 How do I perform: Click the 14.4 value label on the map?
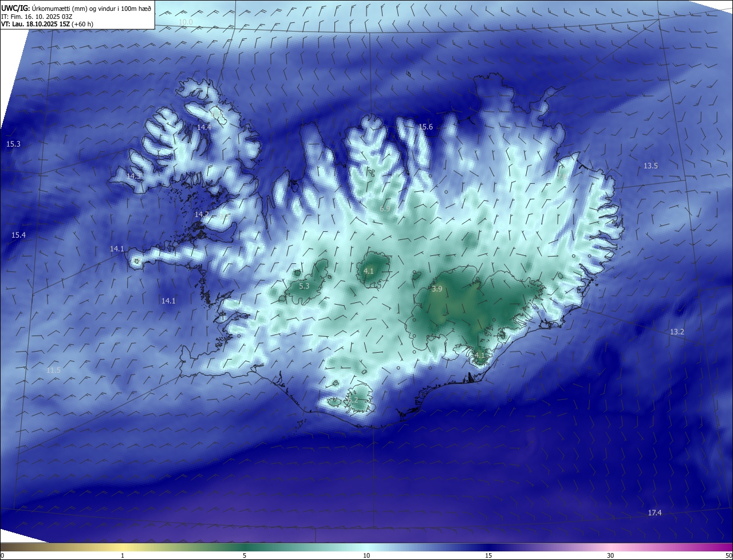pyautogui.click(x=204, y=127)
